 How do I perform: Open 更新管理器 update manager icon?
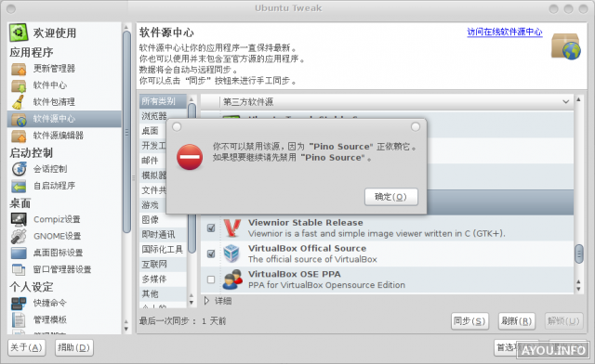coord(19,69)
